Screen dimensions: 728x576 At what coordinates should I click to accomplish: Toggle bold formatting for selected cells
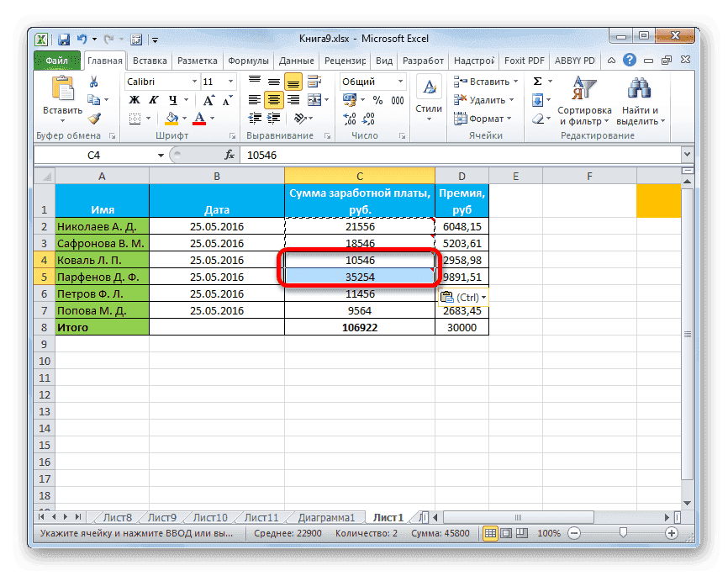click(135, 98)
